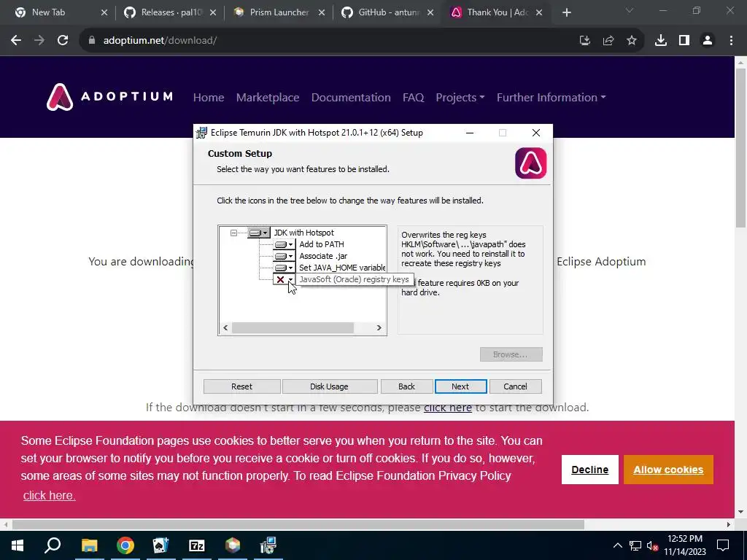Open the 7-Zip taskbar icon
Viewport: 747px width, 560px height.
pyautogui.click(x=197, y=545)
